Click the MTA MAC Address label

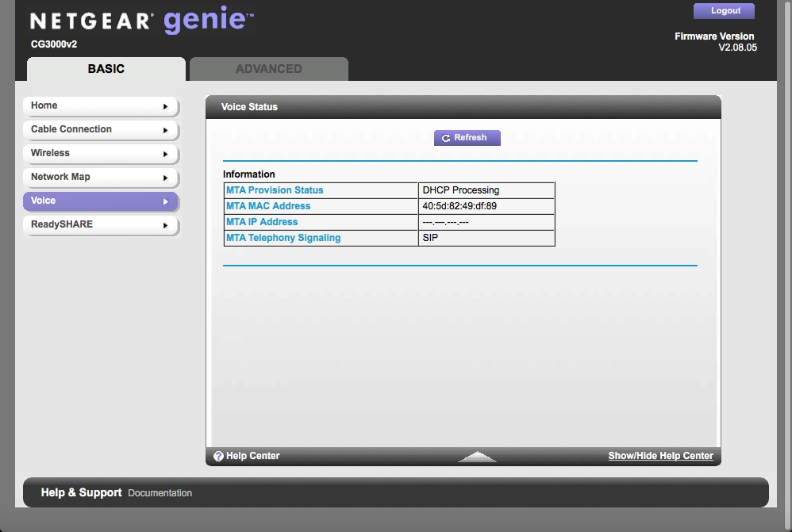pyautogui.click(x=268, y=206)
